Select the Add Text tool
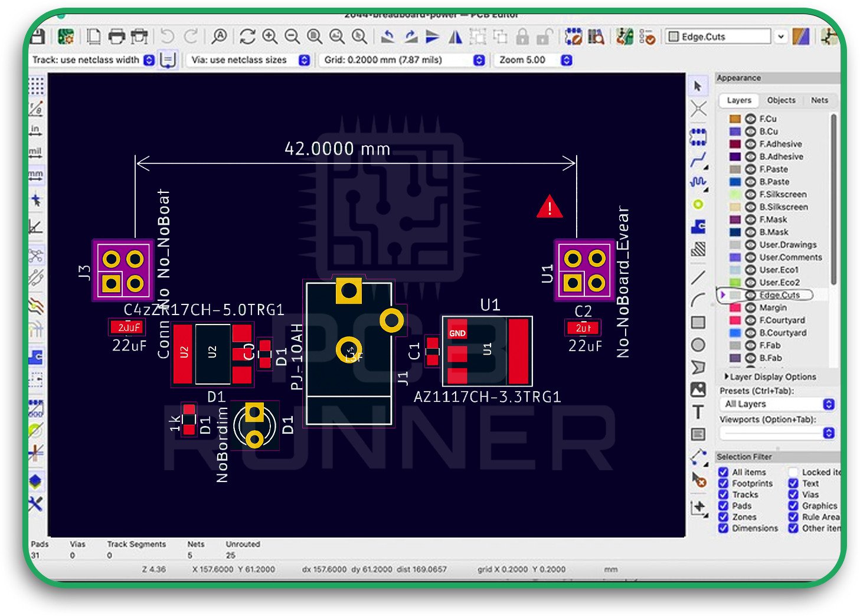The height and width of the screenshot is (616, 860). (698, 412)
